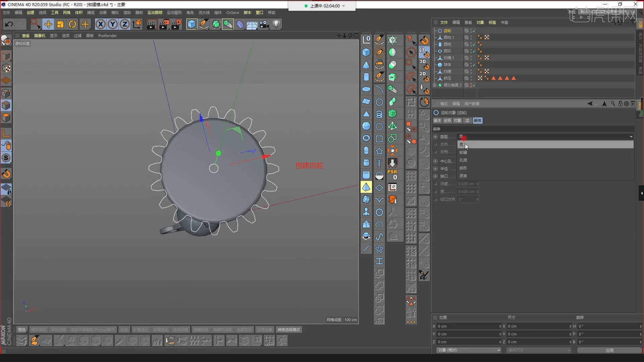Toggle the 齿轮 object enable checkmark
Viewport: 644px width, 362px height.
[474, 31]
